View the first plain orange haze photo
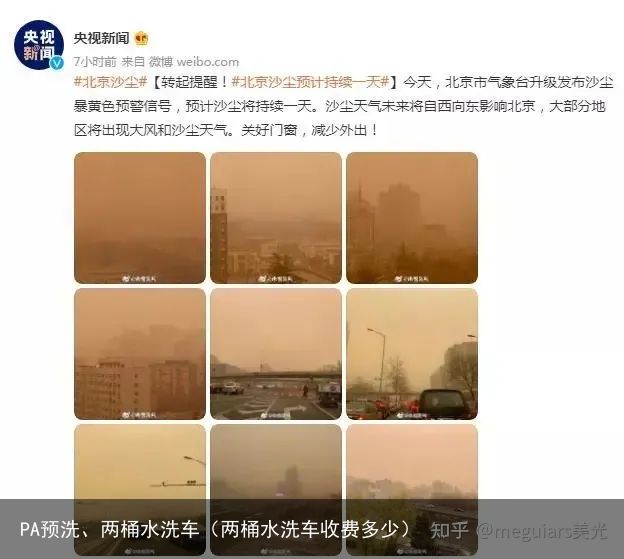 (140, 218)
